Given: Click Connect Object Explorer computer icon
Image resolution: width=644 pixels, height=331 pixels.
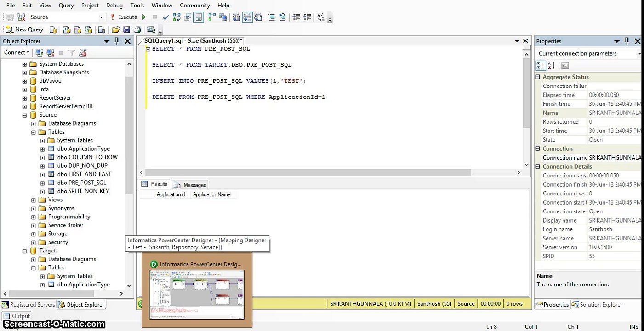Looking at the screenshot, I should [40, 53].
